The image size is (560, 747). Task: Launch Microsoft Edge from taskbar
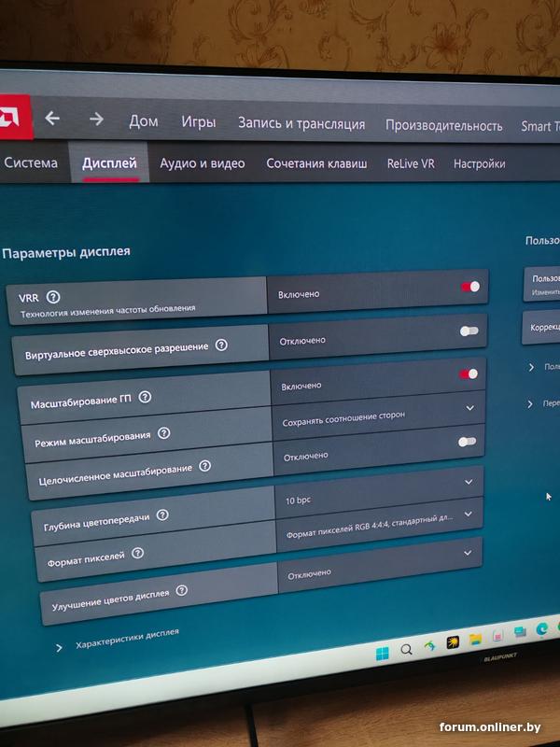tap(541, 629)
